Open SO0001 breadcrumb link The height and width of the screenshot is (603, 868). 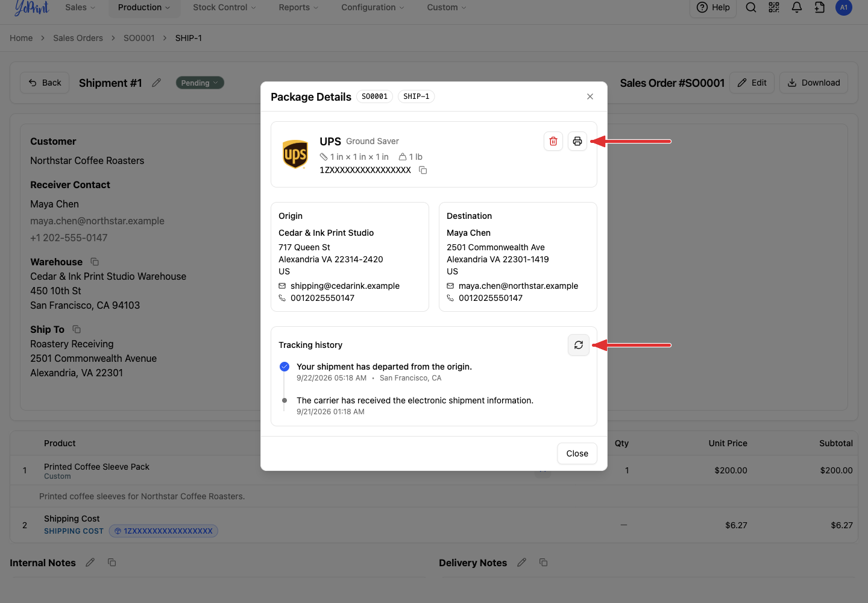139,38
